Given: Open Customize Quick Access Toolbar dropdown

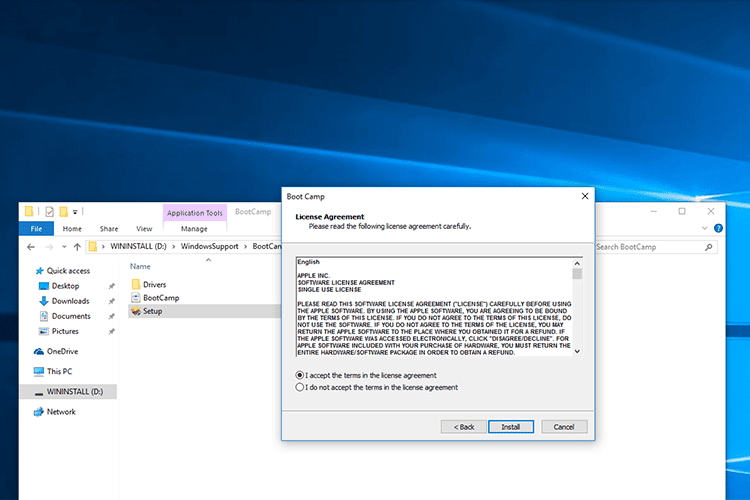Looking at the screenshot, I should point(75,212).
